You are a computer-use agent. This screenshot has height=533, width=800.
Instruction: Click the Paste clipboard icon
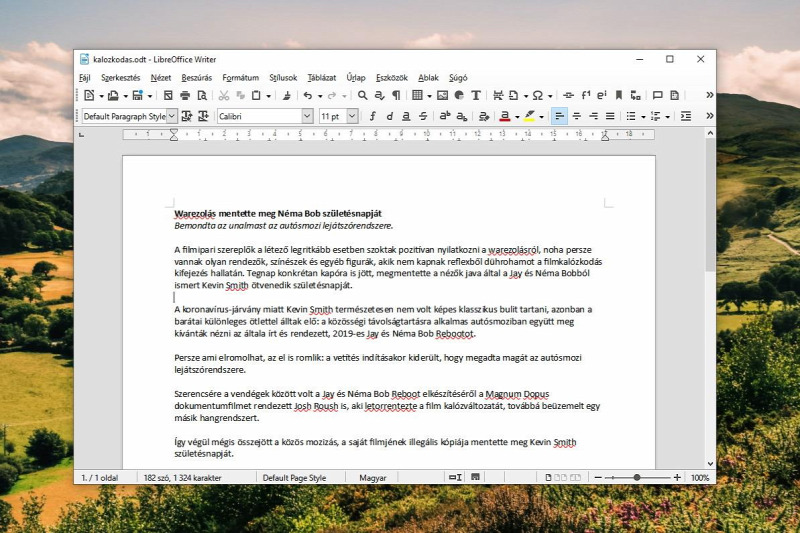coord(256,95)
